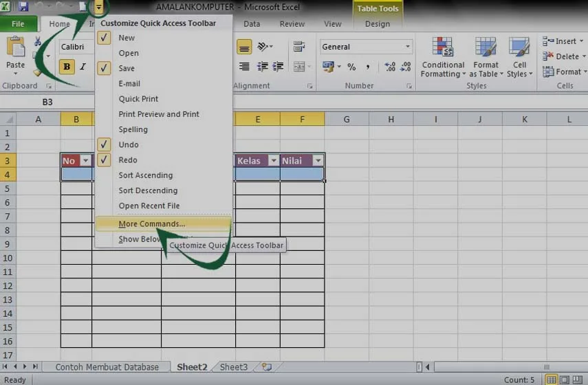Screen dimensions: 588x385
Task: Open the No column filter dropdown
Action: click(x=86, y=161)
